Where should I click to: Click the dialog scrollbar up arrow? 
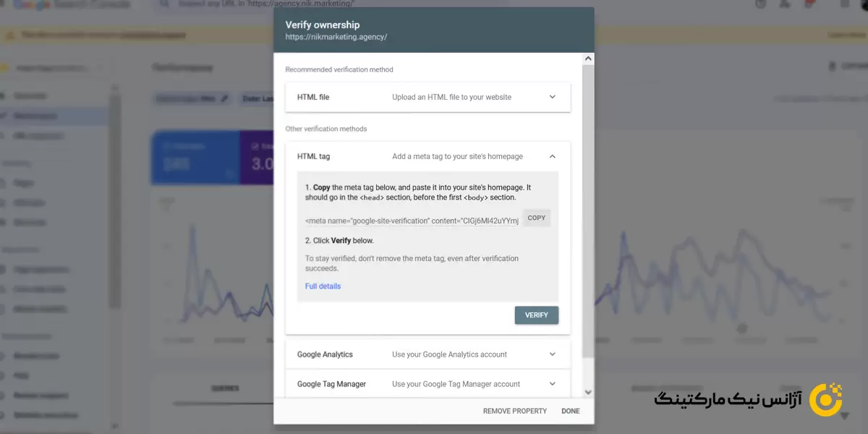pos(588,59)
